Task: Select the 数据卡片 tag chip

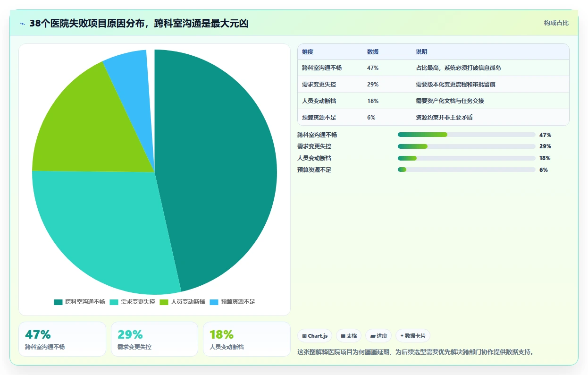Action: pos(413,336)
